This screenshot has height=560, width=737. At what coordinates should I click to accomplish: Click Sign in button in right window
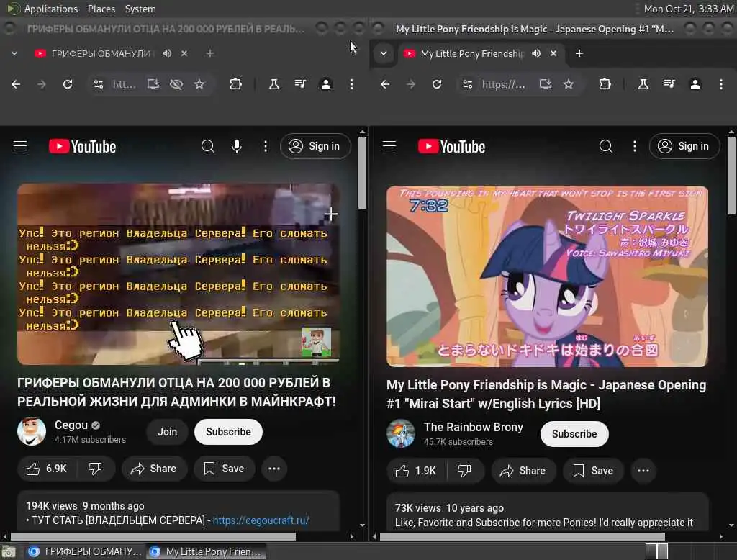point(684,146)
